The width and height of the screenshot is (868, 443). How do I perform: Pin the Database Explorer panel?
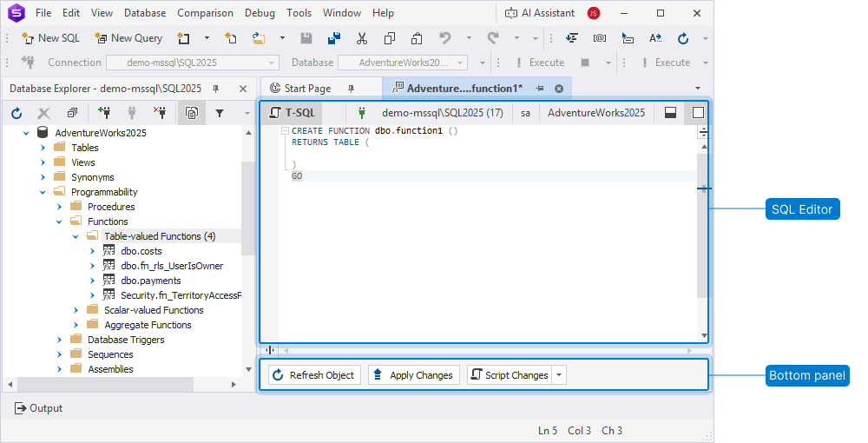click(x=216, y=89)
